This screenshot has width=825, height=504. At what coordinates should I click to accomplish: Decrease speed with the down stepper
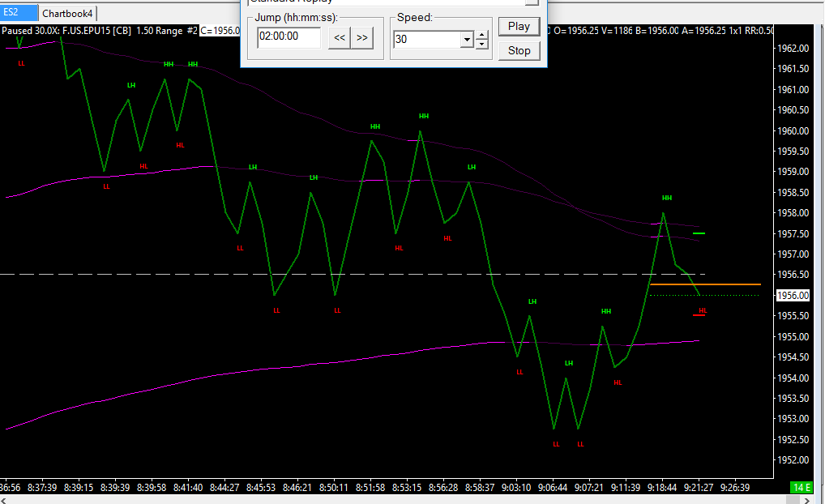tap(481, 45)
